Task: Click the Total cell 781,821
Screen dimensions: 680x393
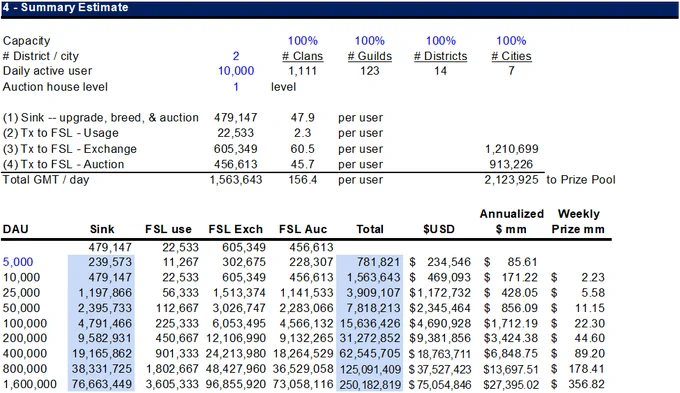Action: (x=378, y=262)
